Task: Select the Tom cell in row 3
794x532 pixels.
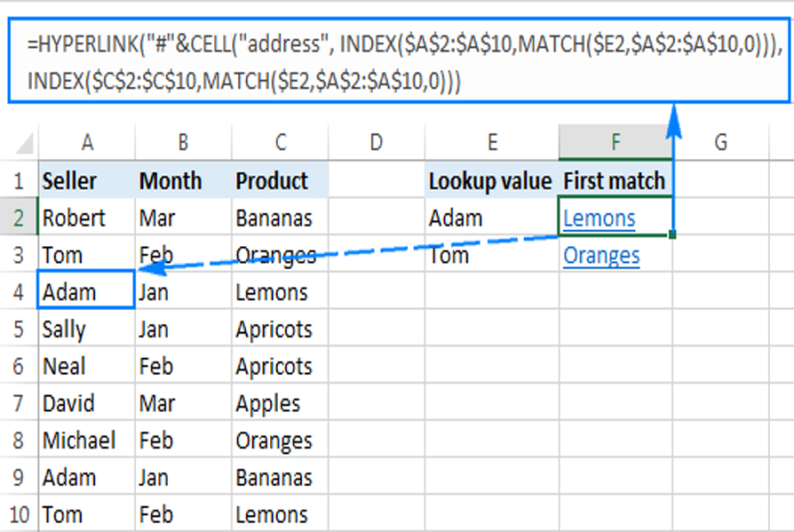Action: [87, 255]
